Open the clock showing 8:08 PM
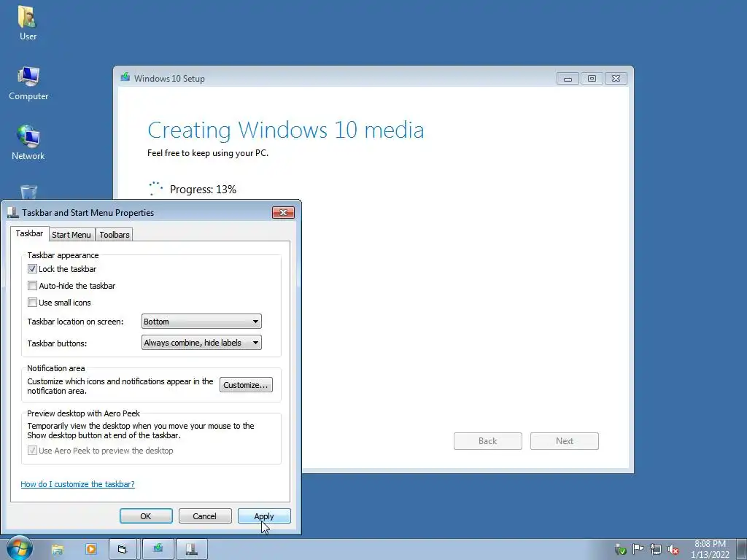Viewport: 747px width, 560px height. 710,549
